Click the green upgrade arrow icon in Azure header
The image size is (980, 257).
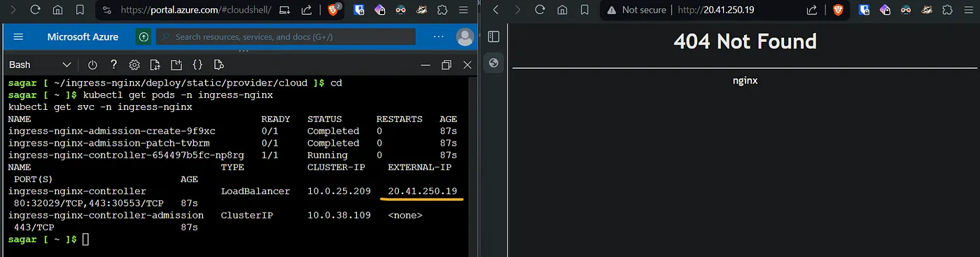[143, 36]
